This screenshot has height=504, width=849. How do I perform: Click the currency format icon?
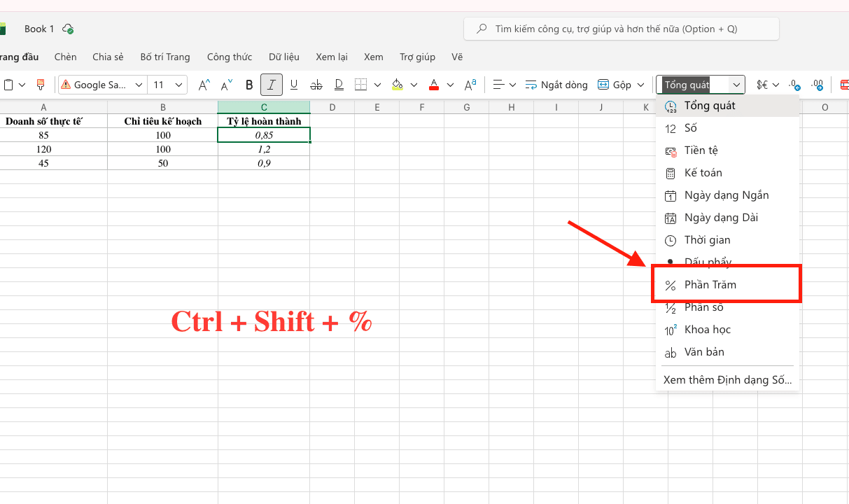click(x=762, y=85)
